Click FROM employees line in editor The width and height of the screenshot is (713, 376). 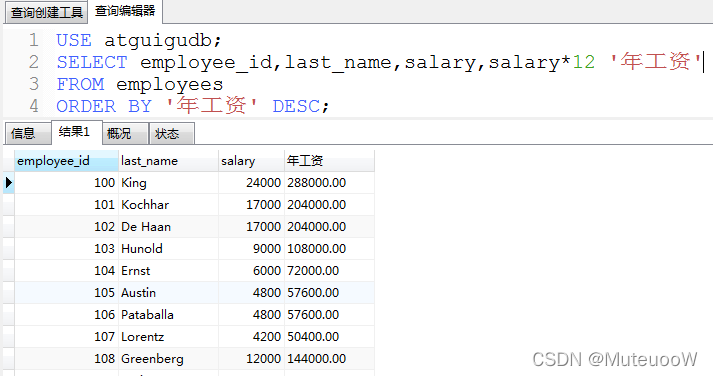pyautogui.click(x=140, y=84)
